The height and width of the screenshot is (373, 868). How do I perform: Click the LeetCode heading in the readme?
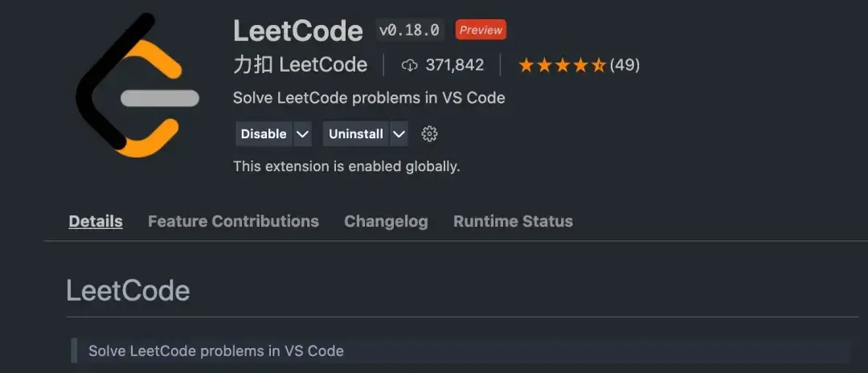pyautogui.click(x=128, y=290)
